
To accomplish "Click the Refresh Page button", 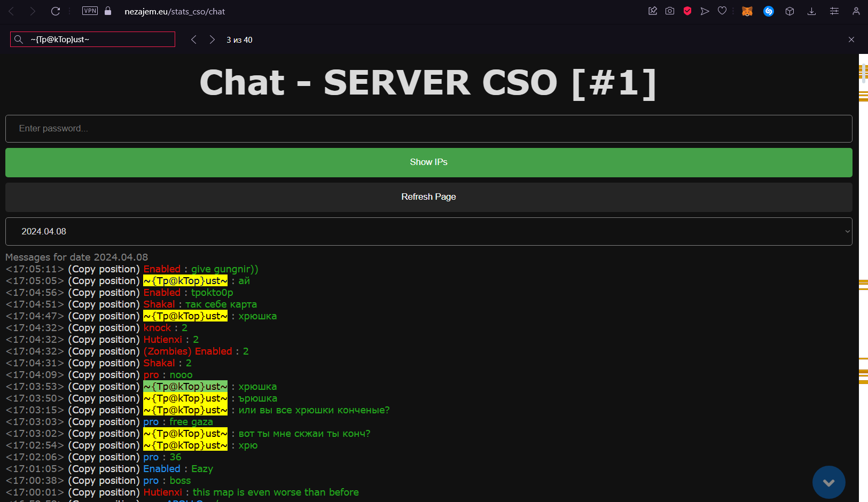I will pos(428,197).
